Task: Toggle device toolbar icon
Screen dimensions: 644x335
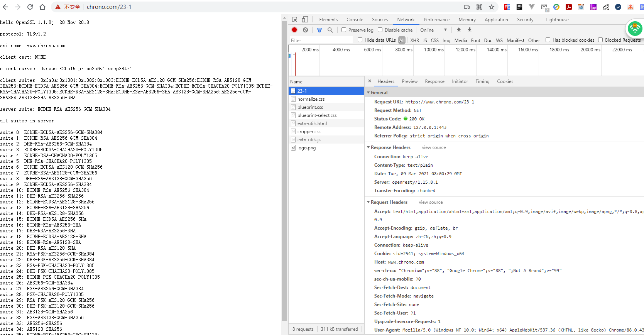Action: 305,19
